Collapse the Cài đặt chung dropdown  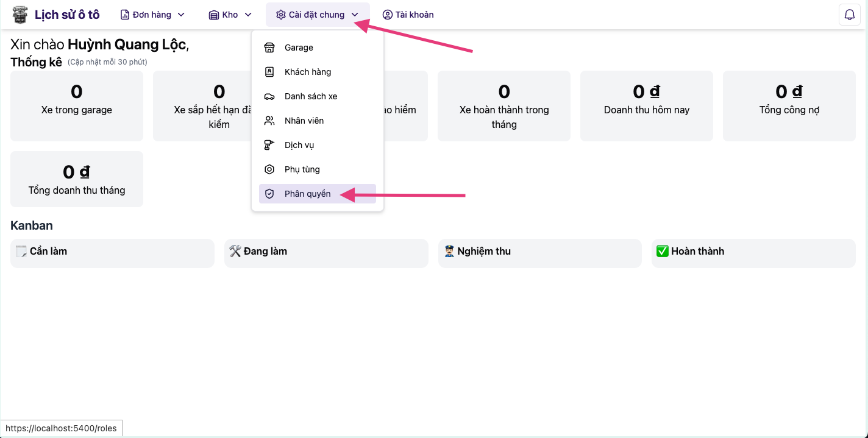(x=317, y=15)
